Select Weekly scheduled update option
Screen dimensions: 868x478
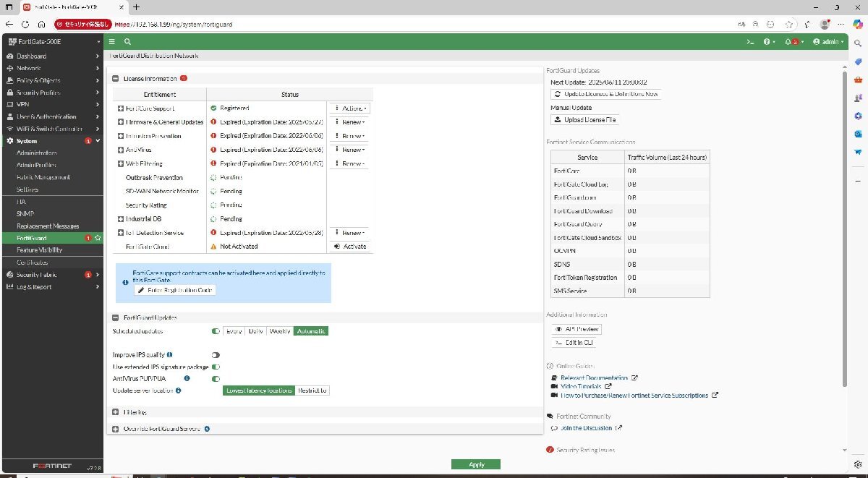(280, 331)
